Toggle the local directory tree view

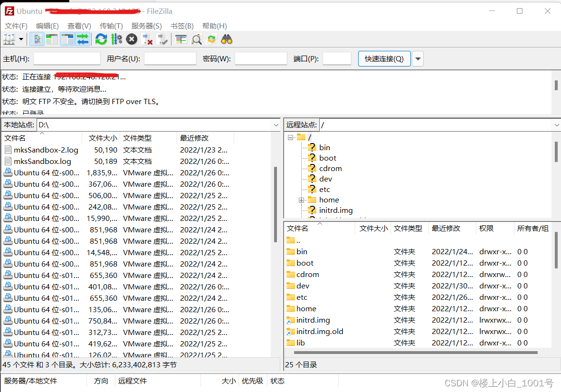pos(52,39)
